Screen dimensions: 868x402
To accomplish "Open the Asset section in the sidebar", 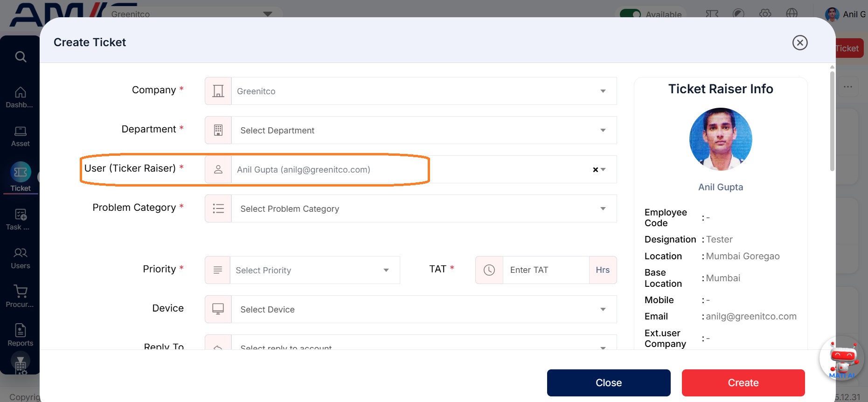I will coord(20,137).
